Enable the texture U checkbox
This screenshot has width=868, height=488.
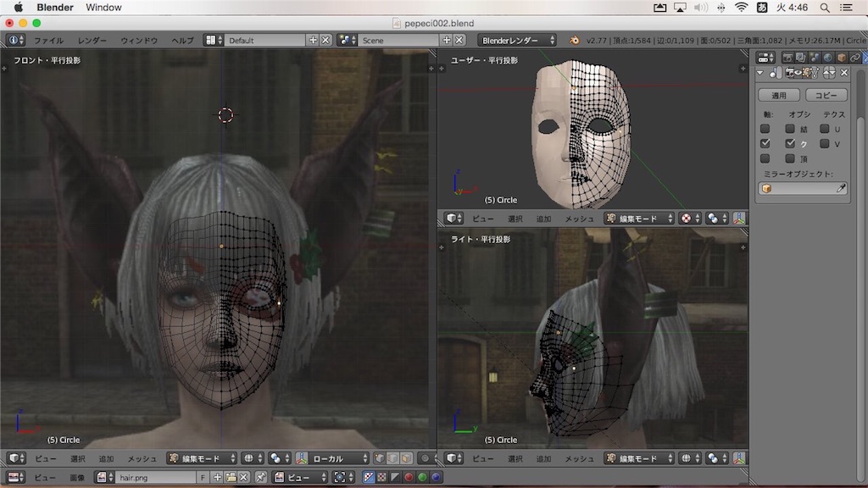pos(824,129)
